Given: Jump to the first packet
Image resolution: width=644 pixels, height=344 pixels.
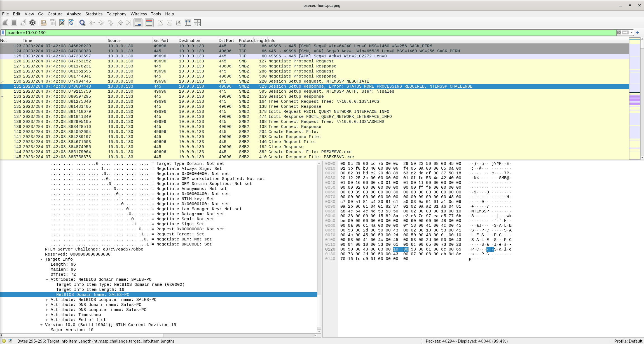Looking at the screenshot, I should (120, 23).
